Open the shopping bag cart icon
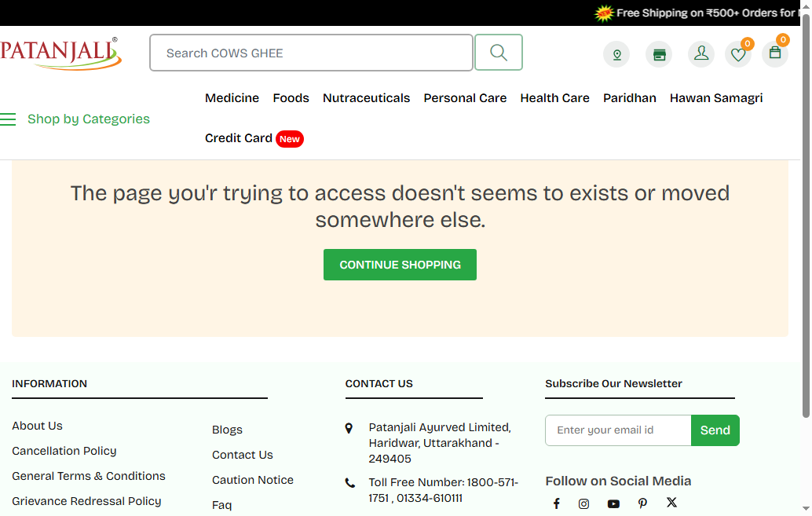This screenshot has width=812, height=516. pyautogui.click(x=775, y=53)
